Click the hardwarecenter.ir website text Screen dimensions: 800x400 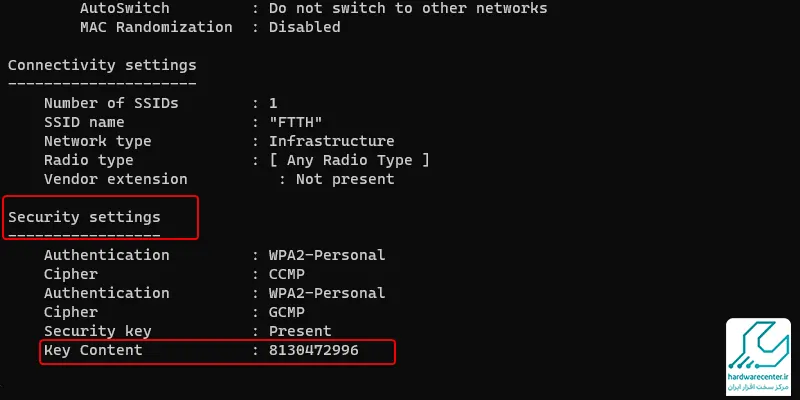coord(759,377)
